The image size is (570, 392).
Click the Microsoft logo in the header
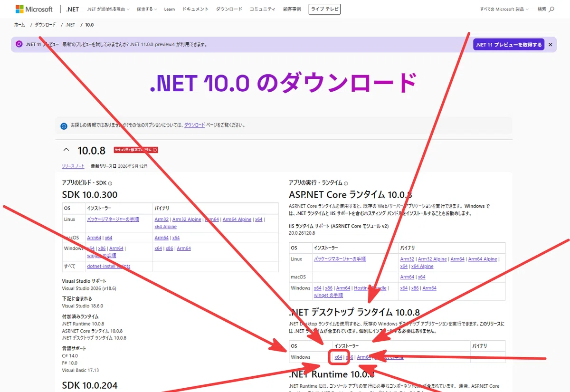pyautogui.click(x=34, y=9)
